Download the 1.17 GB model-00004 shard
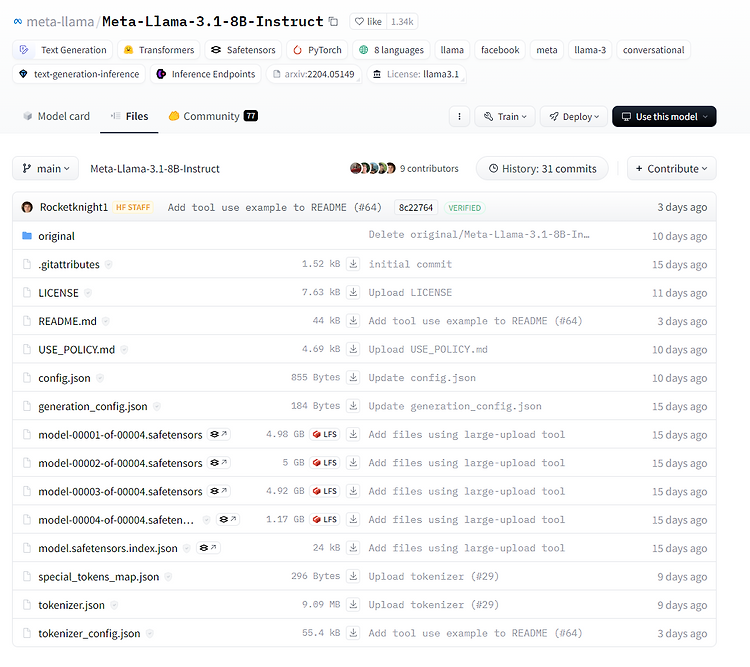Image resolution: width=750 pixels, height=667 pixels. (353, 519)
